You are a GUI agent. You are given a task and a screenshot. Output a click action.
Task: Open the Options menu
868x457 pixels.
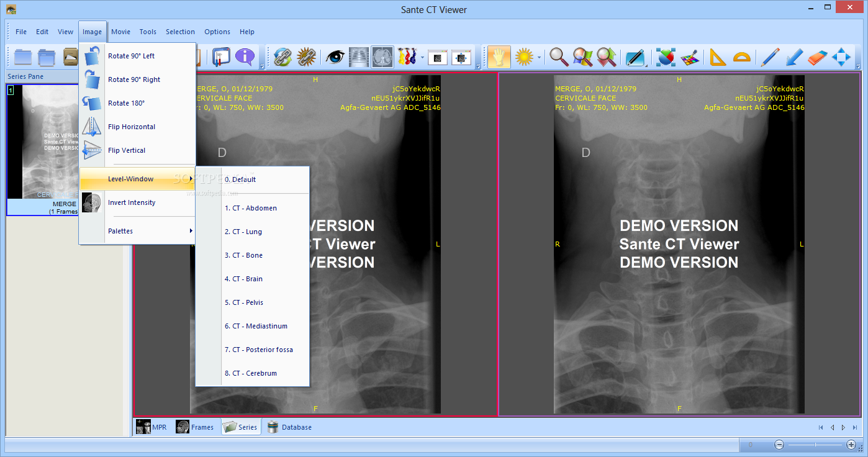(x=217, y=32)
